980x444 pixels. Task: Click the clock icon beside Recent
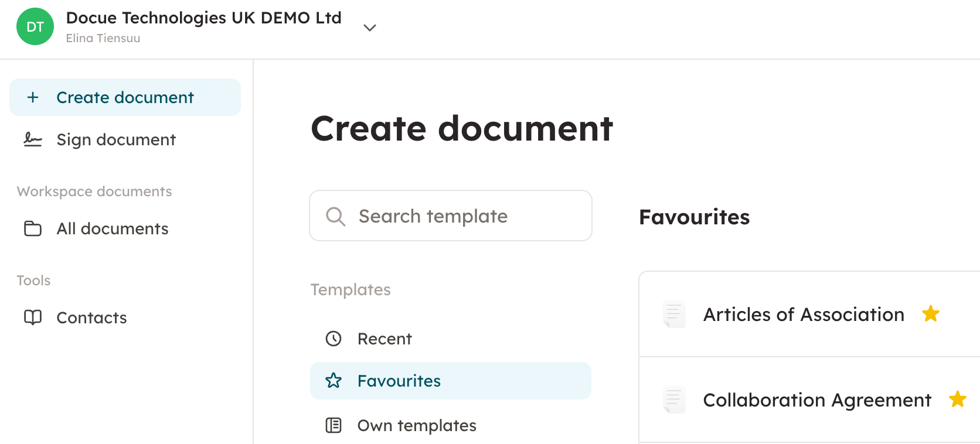[x=334, y=339]
